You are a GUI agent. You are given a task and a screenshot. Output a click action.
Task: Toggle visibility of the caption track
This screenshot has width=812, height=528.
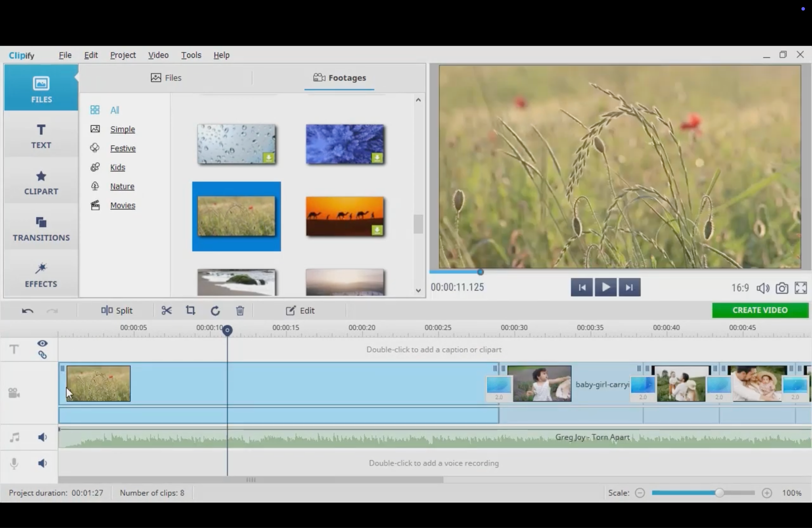point(42,343)
